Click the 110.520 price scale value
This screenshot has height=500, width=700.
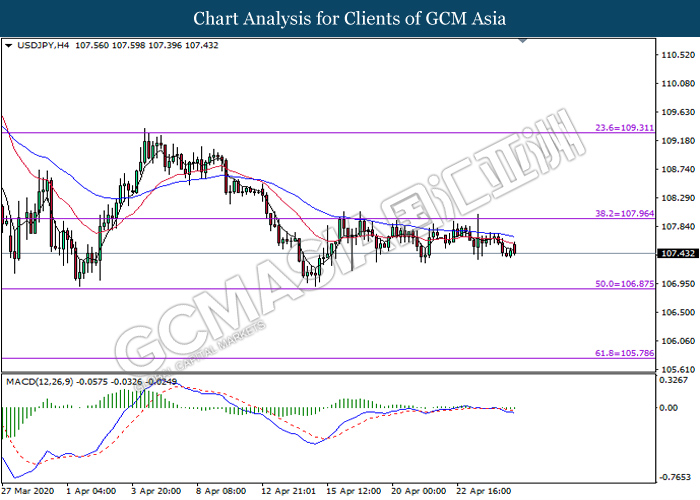[x=678, y=55]
